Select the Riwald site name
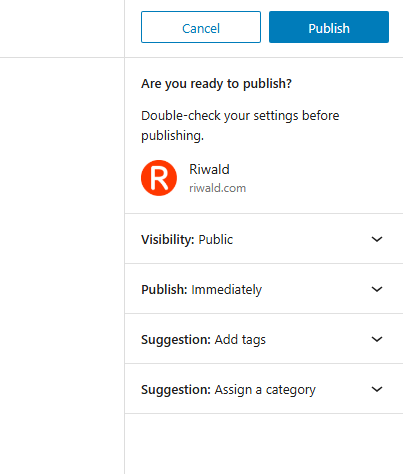This screenshot has width=403, height=474. pos(209,169)
